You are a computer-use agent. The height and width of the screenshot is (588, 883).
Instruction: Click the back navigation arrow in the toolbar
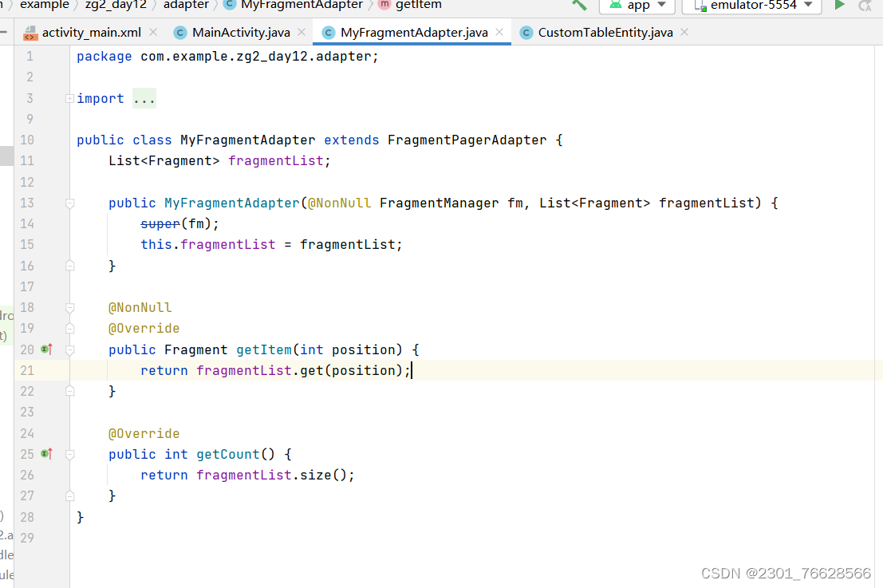[x=580, y=6]
